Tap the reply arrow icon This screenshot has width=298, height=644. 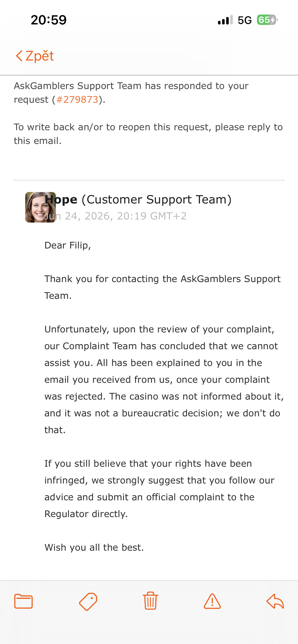275,601
